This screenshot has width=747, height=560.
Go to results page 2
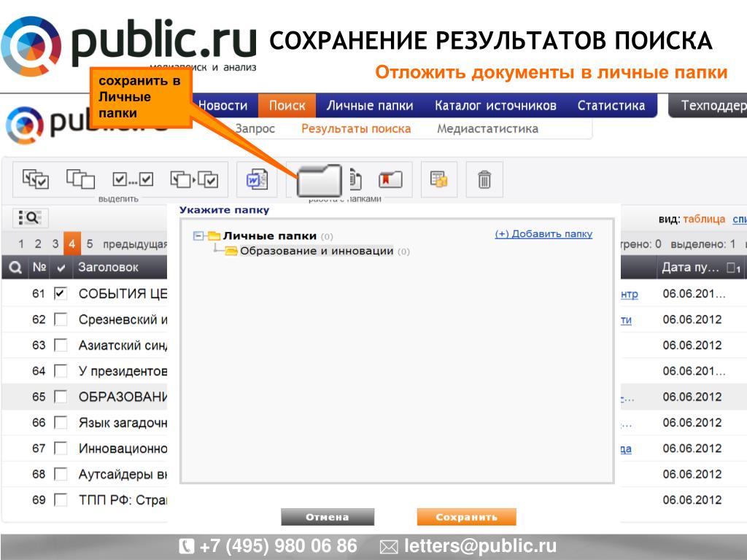click(38, 244)
